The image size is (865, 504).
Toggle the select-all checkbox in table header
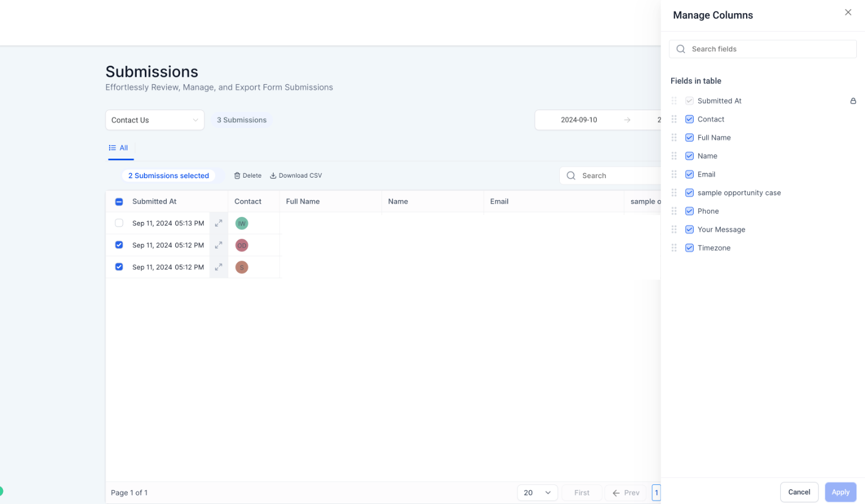(119, 202)
